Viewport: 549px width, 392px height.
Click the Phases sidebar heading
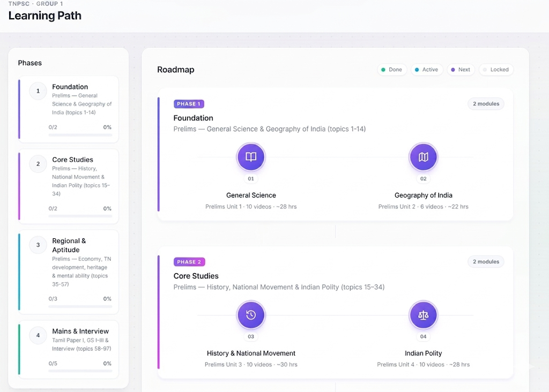(x=30, y=63)
